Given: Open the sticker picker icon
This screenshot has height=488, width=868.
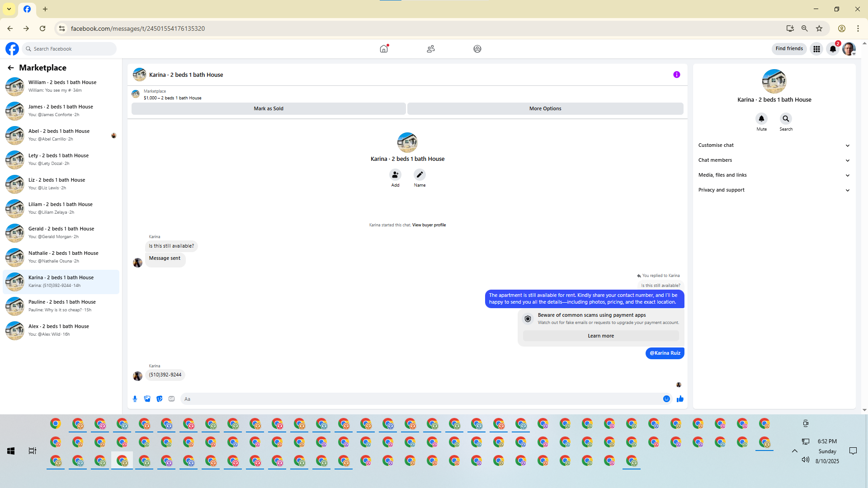Looking at the screenshot, I should (159, 399).
